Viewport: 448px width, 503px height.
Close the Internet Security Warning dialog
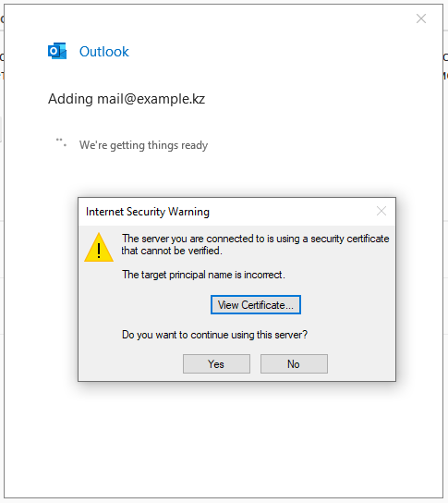pyautogui.click(x=381, y=211)
